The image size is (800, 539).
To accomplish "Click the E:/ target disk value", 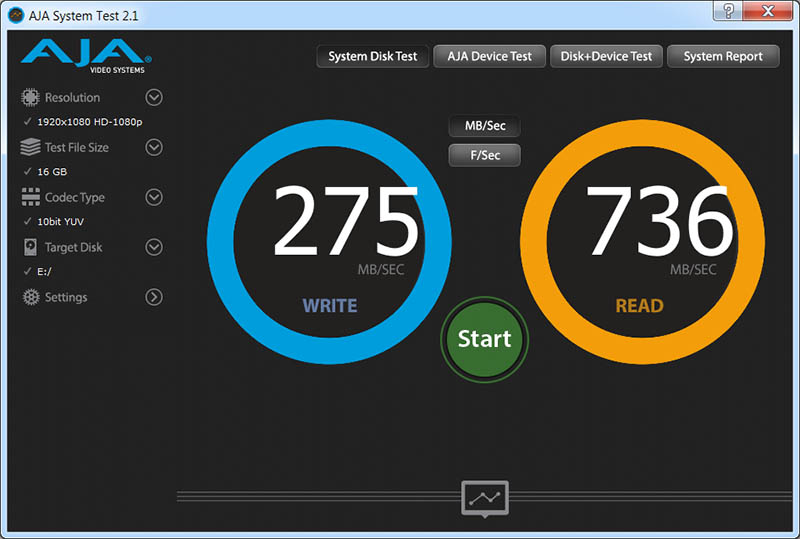I will (x=44, y=272).
